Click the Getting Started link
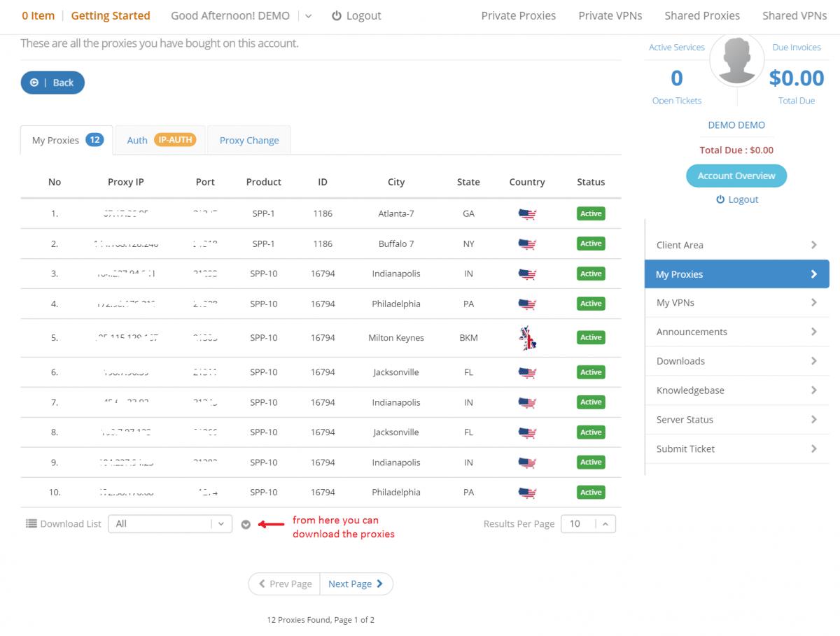 pyautogui.click(x=111, y=15)
